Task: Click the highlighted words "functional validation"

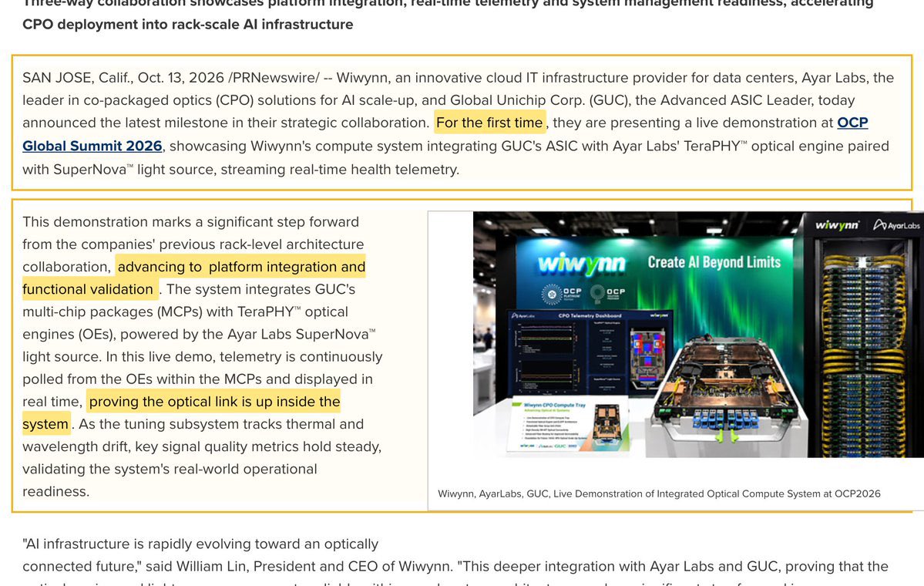Action: click(89, 289)
